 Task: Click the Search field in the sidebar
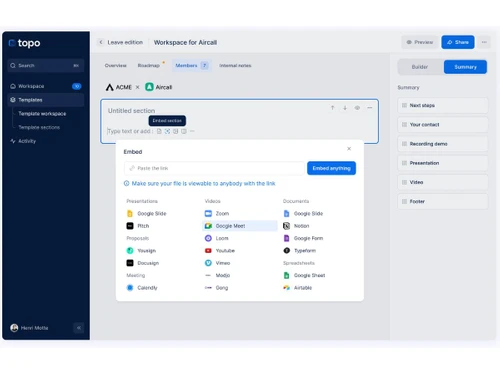[x=46, y=66]
